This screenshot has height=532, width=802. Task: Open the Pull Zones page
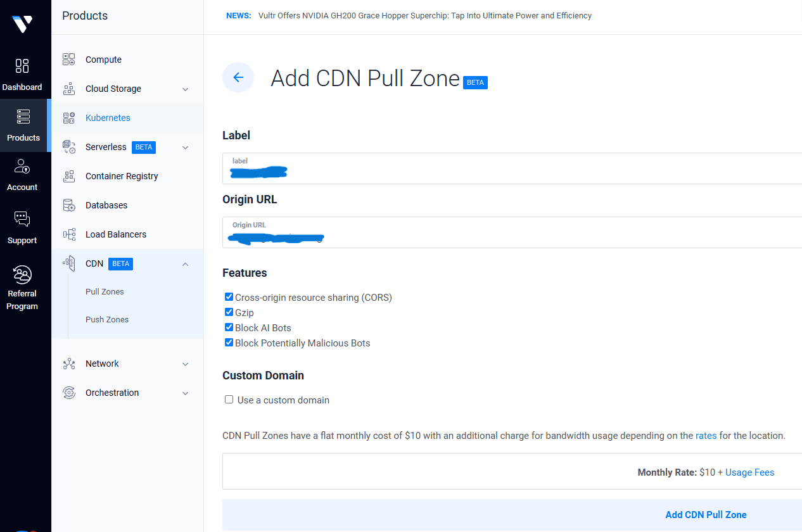tap(105, 291)
